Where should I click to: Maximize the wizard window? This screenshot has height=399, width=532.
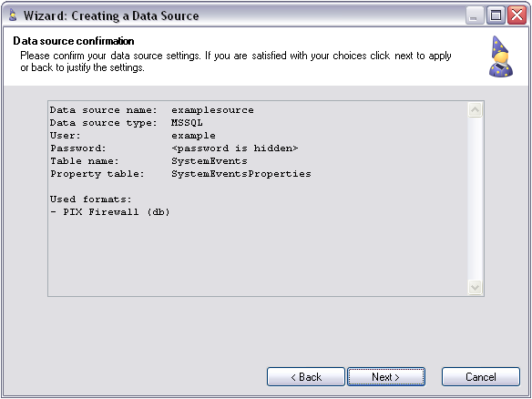[x=496, y=15]
